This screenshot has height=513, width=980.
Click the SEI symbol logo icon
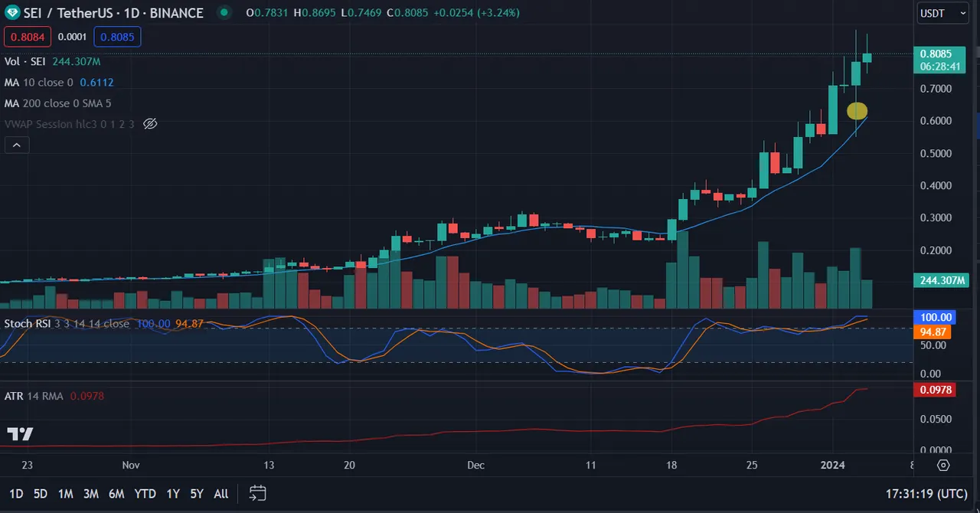[13, 12]
